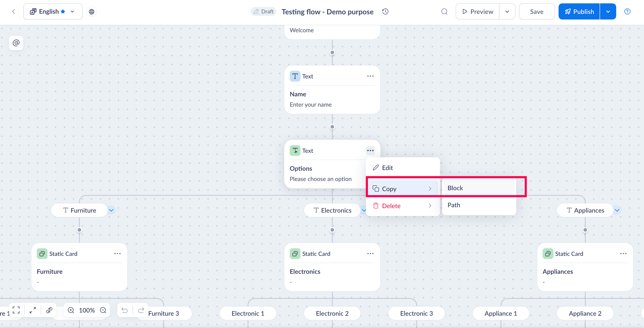Viewport: 644px width, 328px height.
Task: Open Name text block options menu
Action: pyautogui.click(x=370, y=76)
